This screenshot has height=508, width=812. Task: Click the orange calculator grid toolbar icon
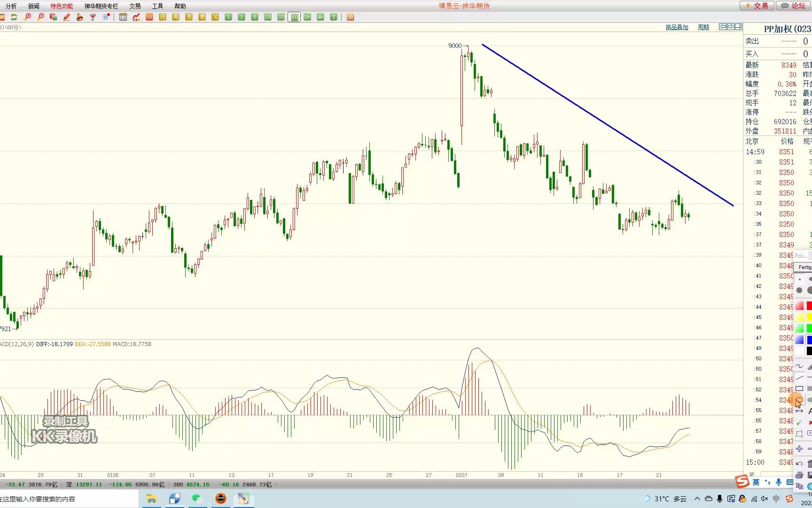350,17
